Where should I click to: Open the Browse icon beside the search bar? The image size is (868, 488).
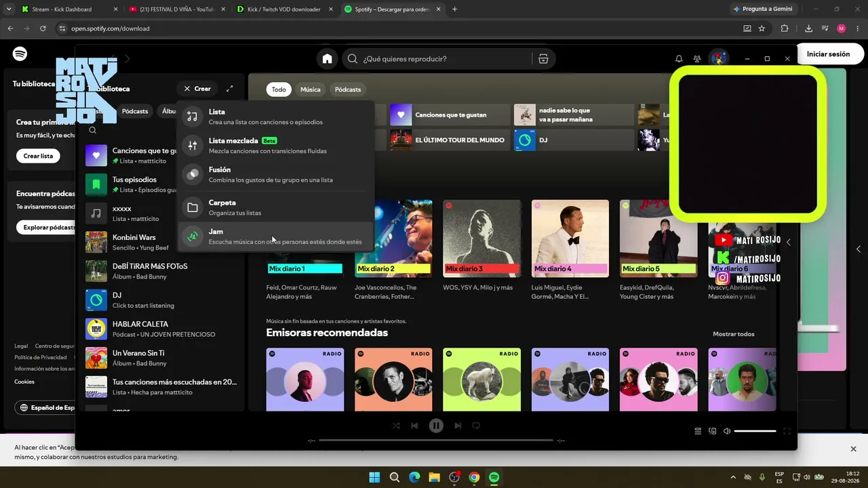pos(543,59)
